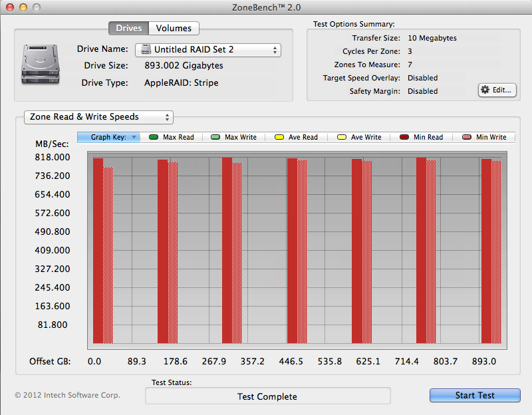Toggle the Ave Write legend item
The image size is (532, 415).
click(x=360, y=137)
